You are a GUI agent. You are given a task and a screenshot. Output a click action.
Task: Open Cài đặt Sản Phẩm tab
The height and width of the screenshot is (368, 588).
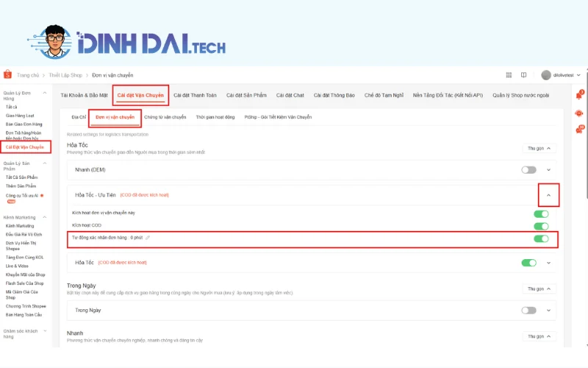pos(246,96)
